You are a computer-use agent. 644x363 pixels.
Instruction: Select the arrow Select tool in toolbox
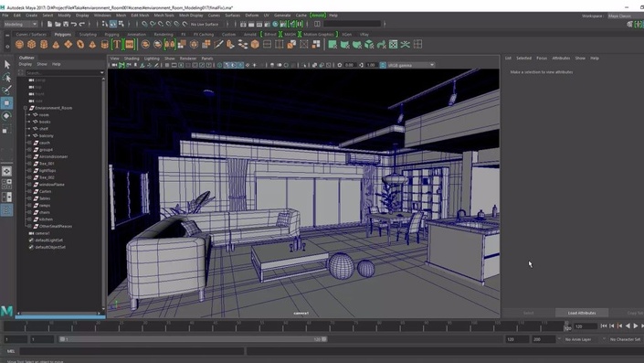7,64
